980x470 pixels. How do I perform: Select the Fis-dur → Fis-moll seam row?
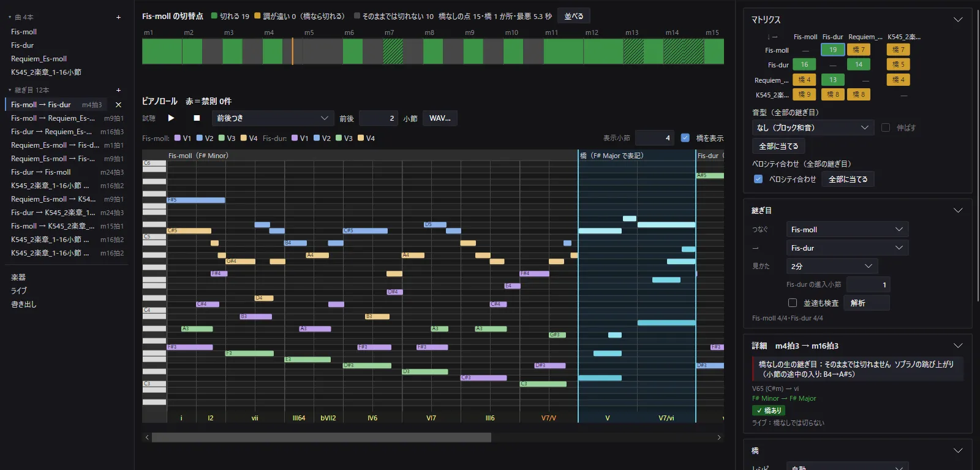click(x=66, y=172)
